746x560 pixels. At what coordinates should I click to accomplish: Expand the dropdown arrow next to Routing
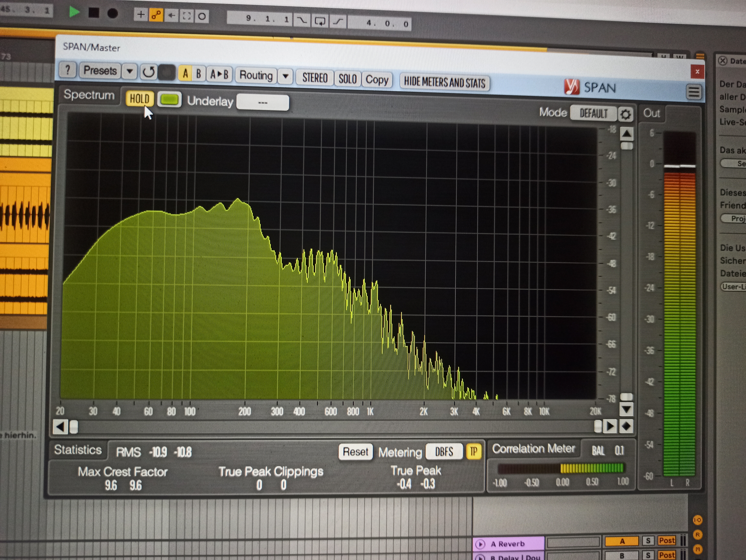point(285,76)
